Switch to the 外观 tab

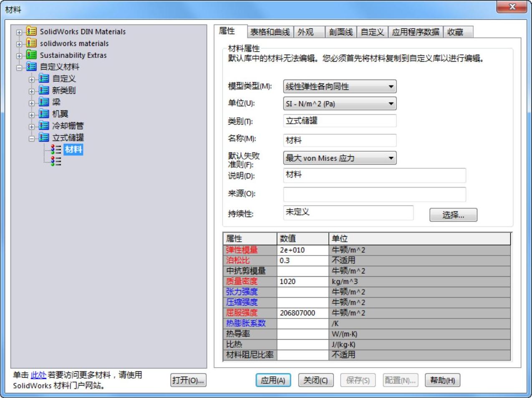309,32
